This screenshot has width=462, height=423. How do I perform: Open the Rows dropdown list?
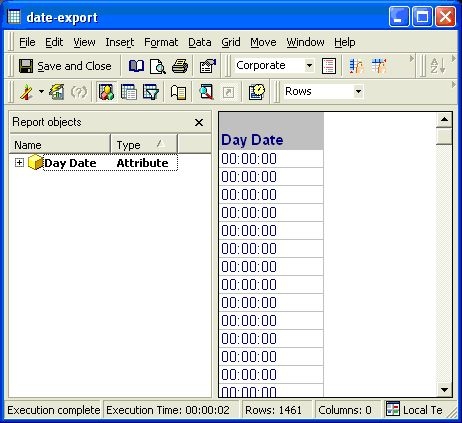tap(358, 91)
